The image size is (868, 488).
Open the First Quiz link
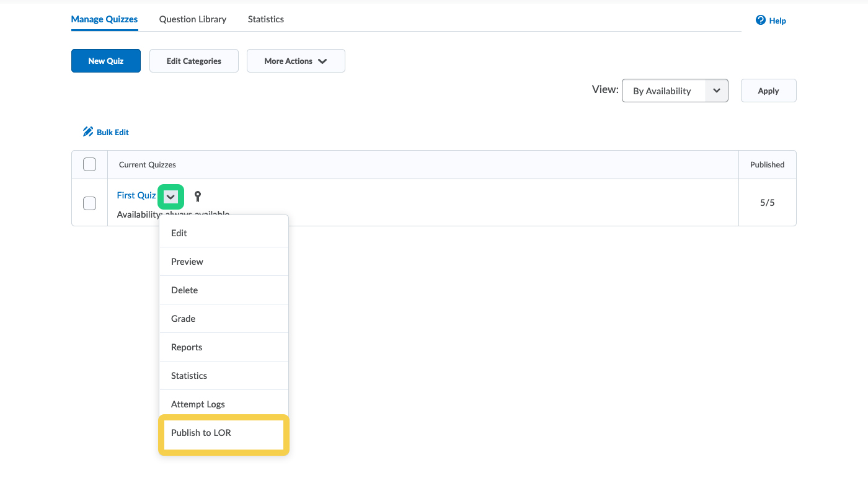[x=136, y=195]
